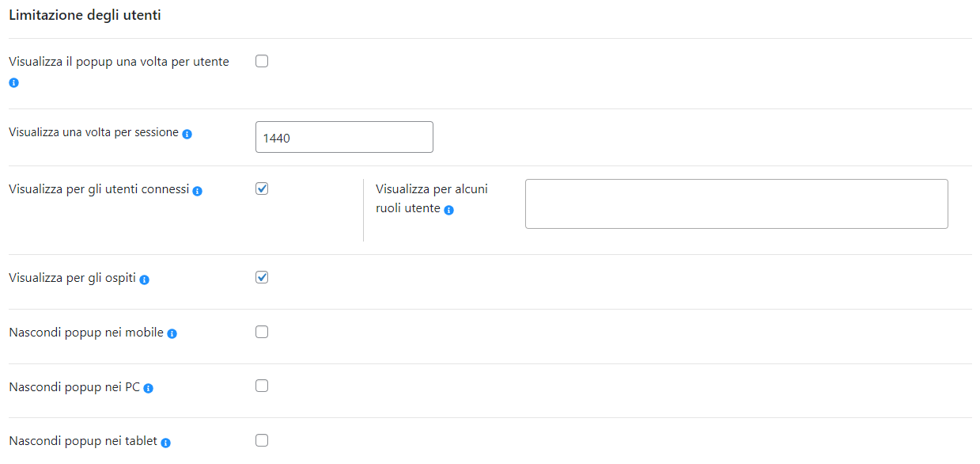980x464 pixels.
Task: Click info icon next to 'Visualizza per gli utenti connessi'
Action: pos(198,191)
